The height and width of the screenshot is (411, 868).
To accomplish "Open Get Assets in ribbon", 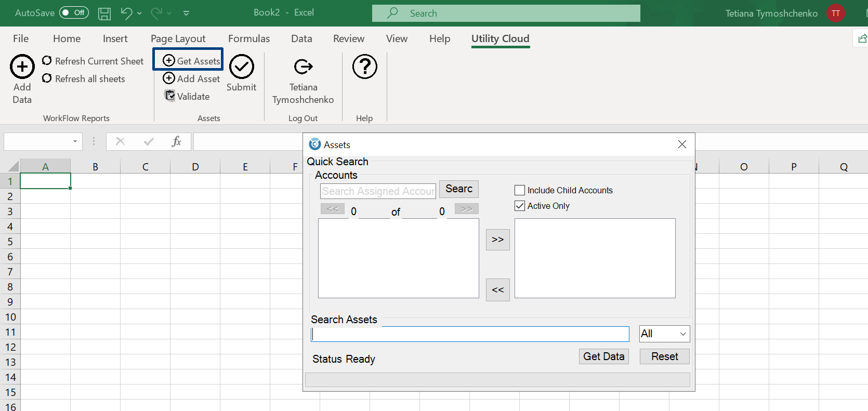I will click(x=191, y=61).
